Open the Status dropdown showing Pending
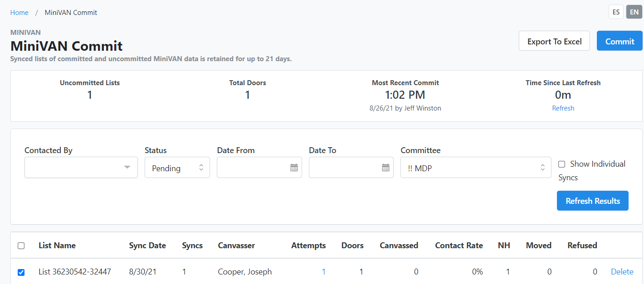 click(x=177, y=168)
